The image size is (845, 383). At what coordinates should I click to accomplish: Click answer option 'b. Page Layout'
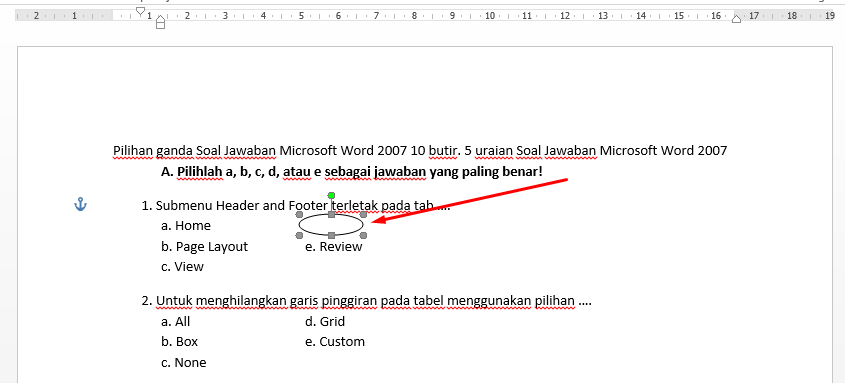tap(204, 247)
